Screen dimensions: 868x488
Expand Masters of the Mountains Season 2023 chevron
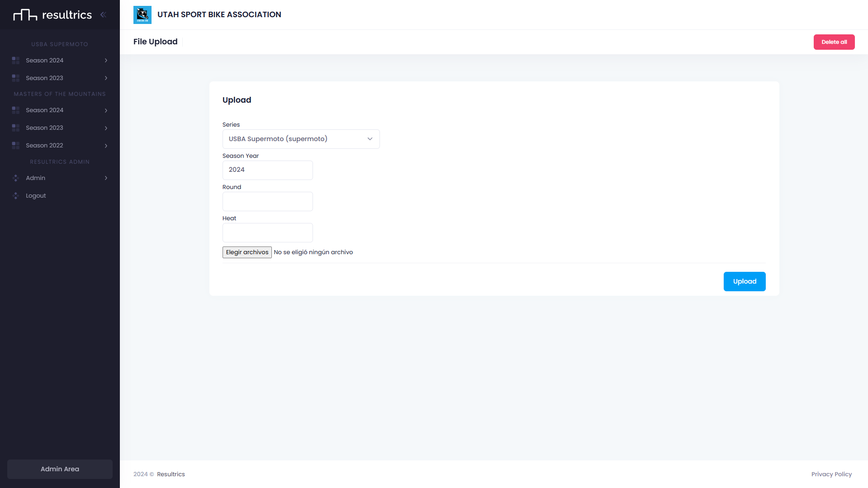[106, 128]
